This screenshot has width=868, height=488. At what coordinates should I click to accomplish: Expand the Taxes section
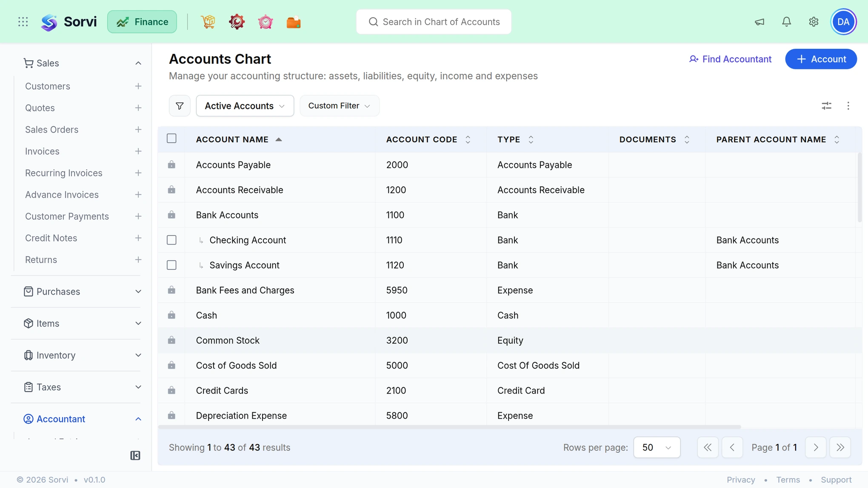pos(138,387)
